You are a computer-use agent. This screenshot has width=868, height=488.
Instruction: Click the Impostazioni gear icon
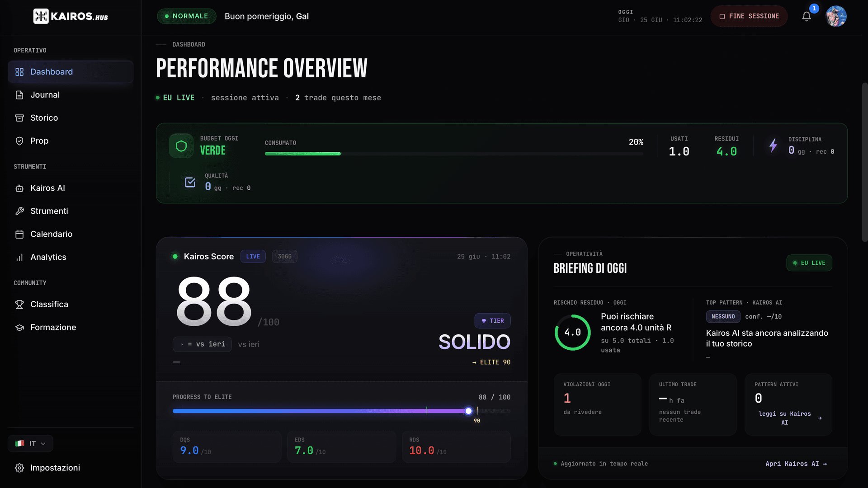[x=19, y=468]
